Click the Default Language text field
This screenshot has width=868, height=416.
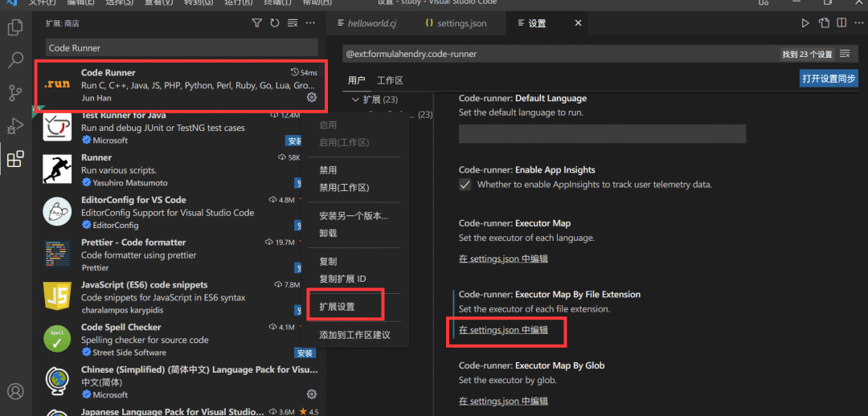point(602,134)
